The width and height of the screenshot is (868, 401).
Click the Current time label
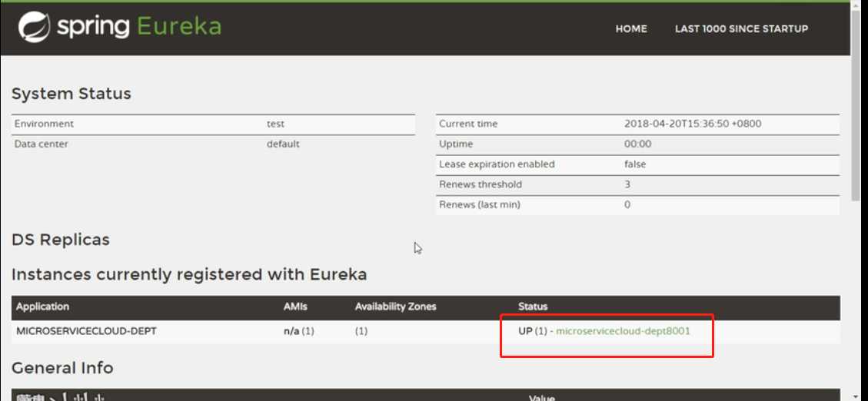(468, 124)
